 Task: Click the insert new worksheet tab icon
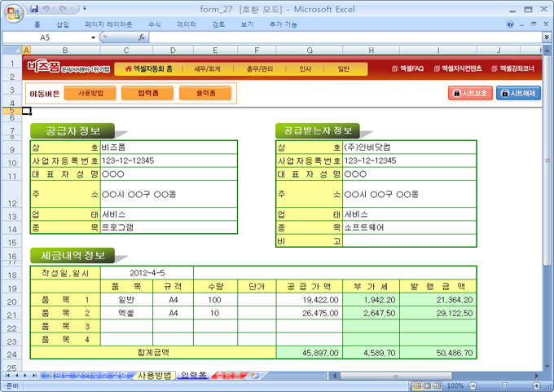pos(255,376)
